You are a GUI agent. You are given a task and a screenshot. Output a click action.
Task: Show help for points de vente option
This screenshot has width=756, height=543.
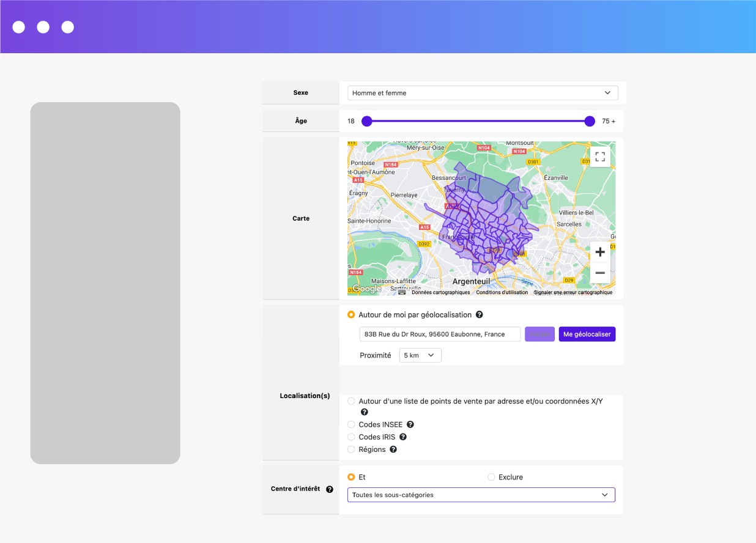[365, 412]
